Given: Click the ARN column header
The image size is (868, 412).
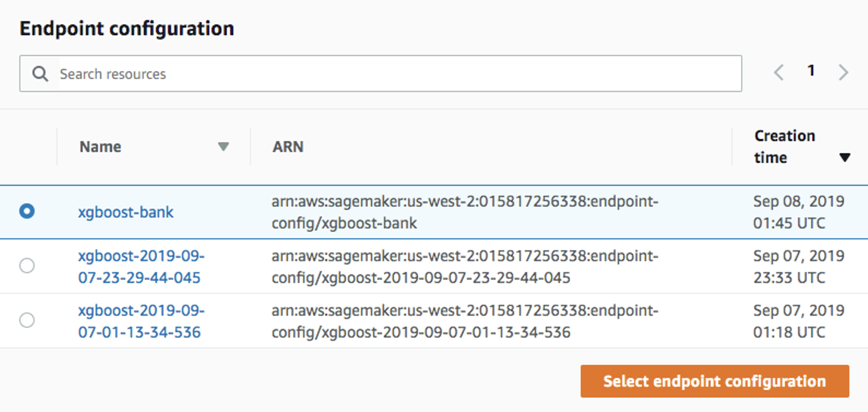Looking at the screenshot, I should pyautogui.click(x=288, y=147).
